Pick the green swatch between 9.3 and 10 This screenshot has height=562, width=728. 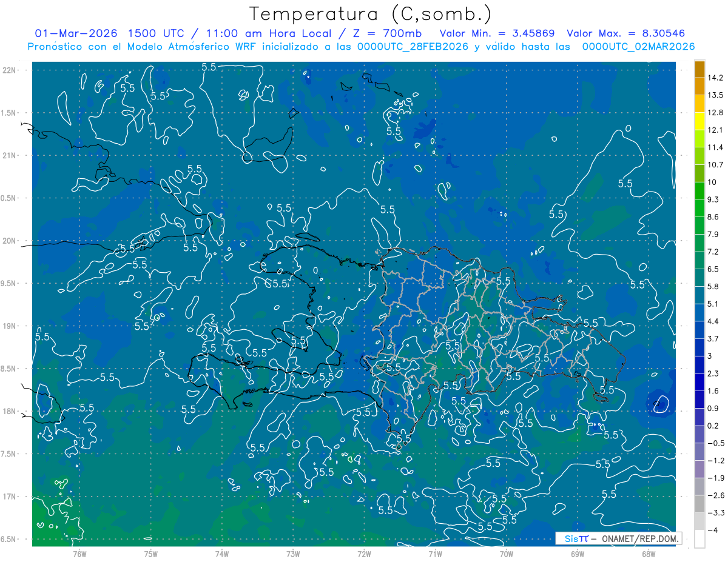699,191
